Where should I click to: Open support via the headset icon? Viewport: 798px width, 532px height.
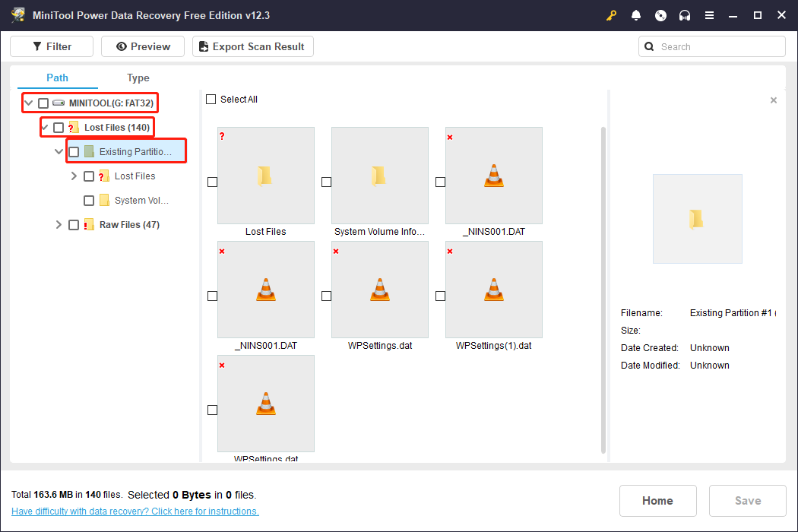[685, 14]
